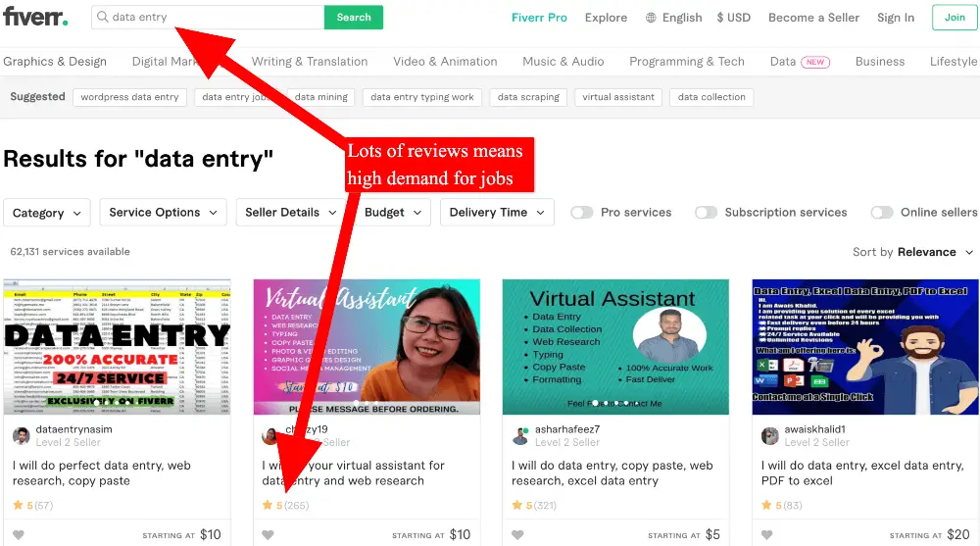Viewport: 980px width, 546px height.
Task: Click the Fiverr logo
Action: tap(35, 17)
